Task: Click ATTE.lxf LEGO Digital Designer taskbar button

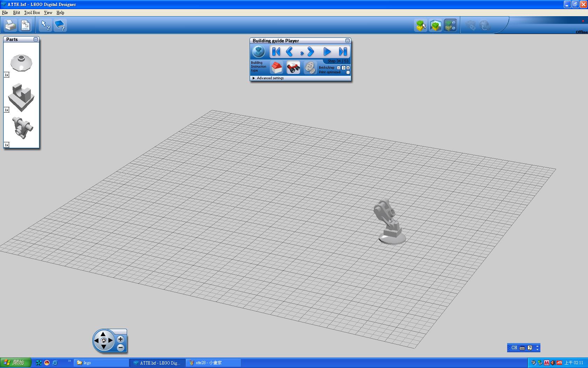Action: point(158,363)
